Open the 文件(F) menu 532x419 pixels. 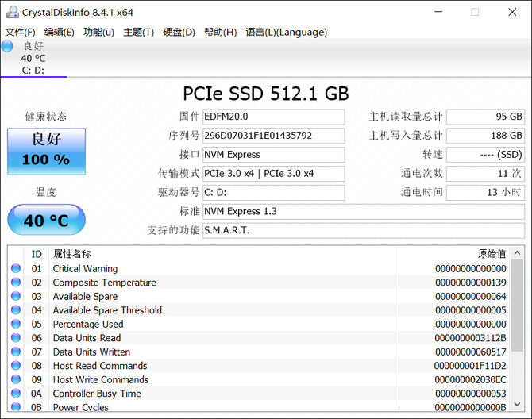(x=20, y=33)
